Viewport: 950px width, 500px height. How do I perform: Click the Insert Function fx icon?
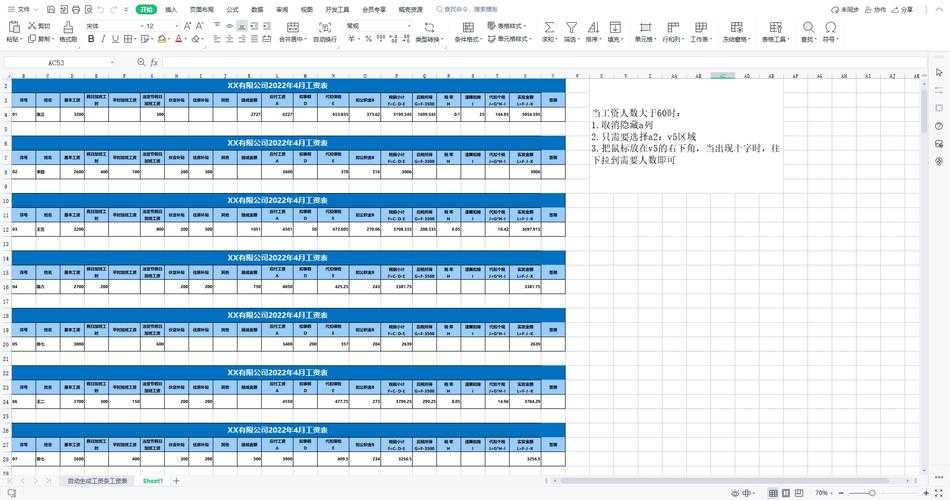[x=153, y=62]
